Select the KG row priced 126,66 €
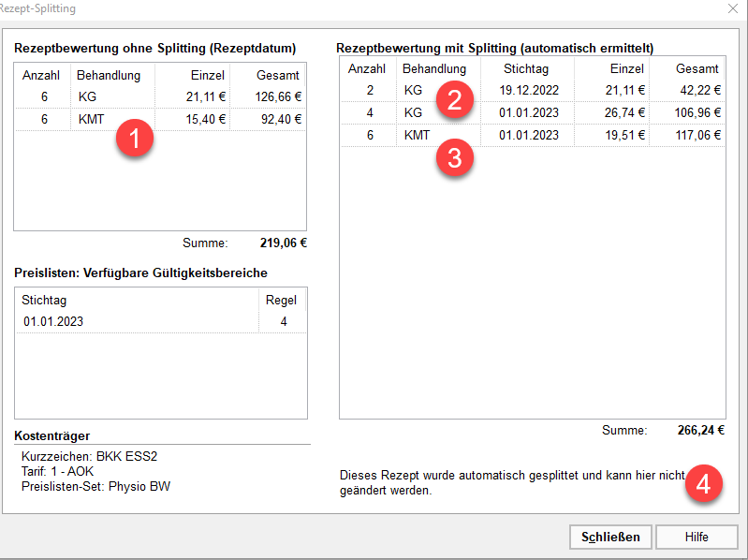The width and height of the screenshot is (748, 560). [159, 96]
